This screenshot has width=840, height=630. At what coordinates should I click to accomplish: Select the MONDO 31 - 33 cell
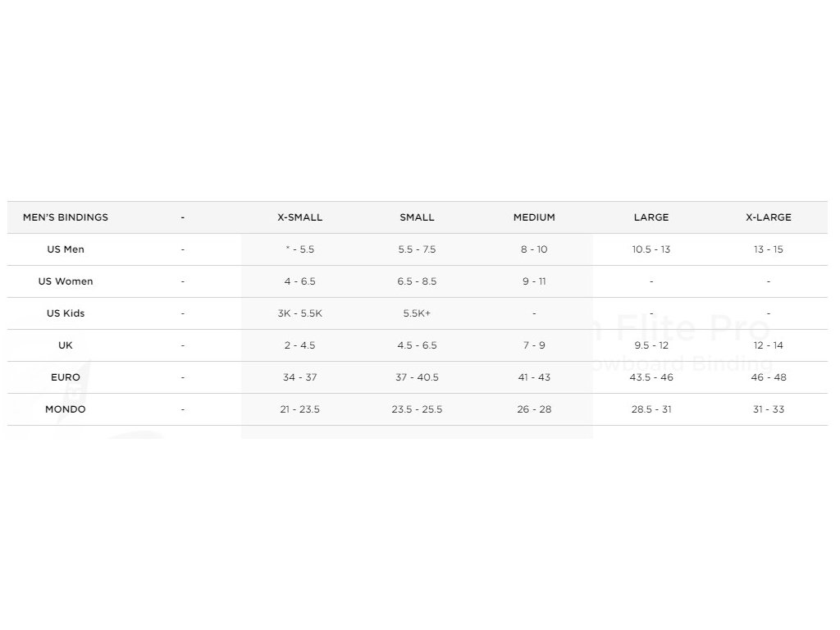(x=768, y=409)
